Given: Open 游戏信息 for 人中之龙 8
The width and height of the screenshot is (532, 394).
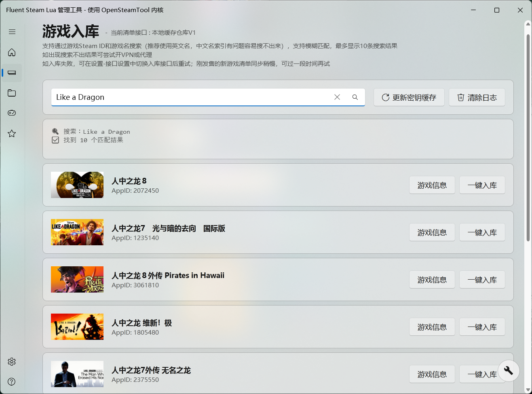Looking at the screenshot, I should [x=432, y=185].
